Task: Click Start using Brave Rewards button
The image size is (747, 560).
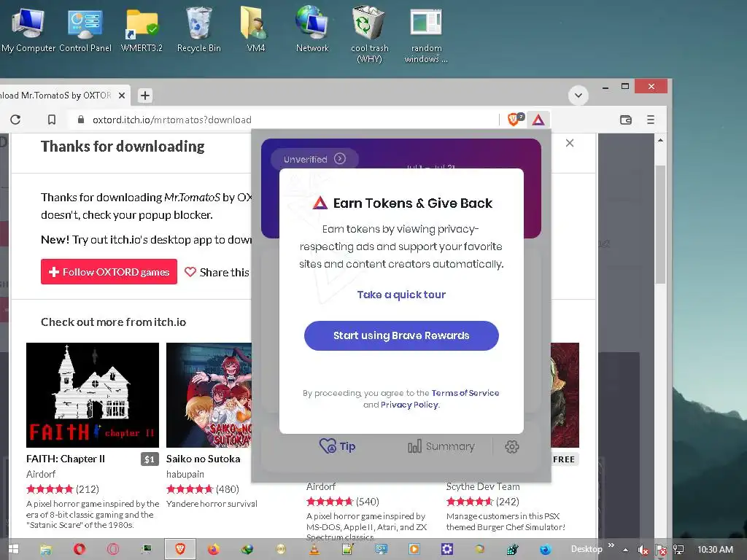Action: pos(401,335)
